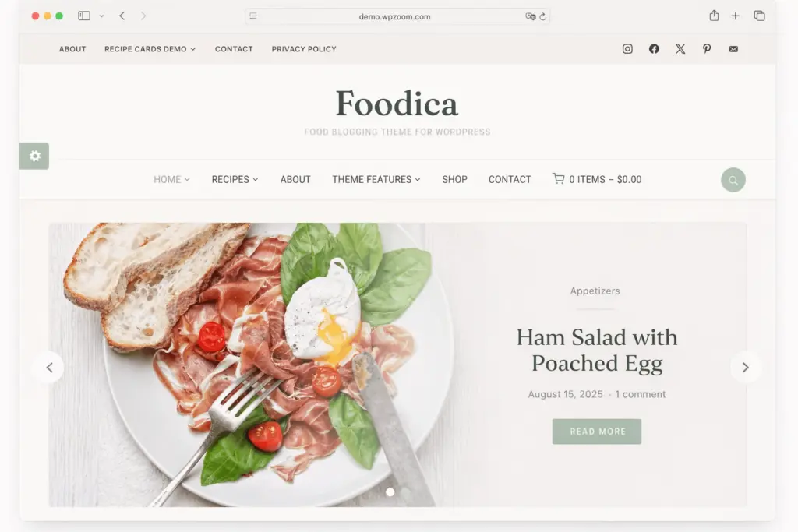The height and width of the screenshot is (532, 798).
Task: Expand the Recipes menu dropdown
Action: [235, 179]
